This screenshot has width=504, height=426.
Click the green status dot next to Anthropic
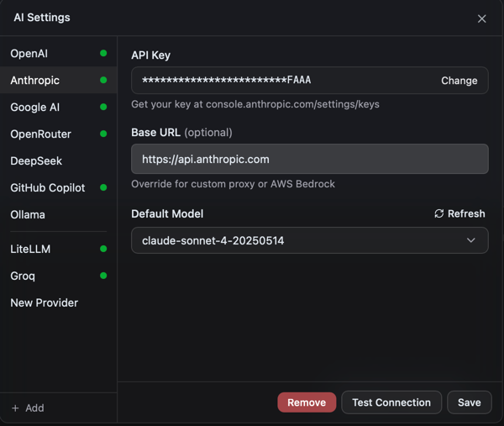[103, 80]
